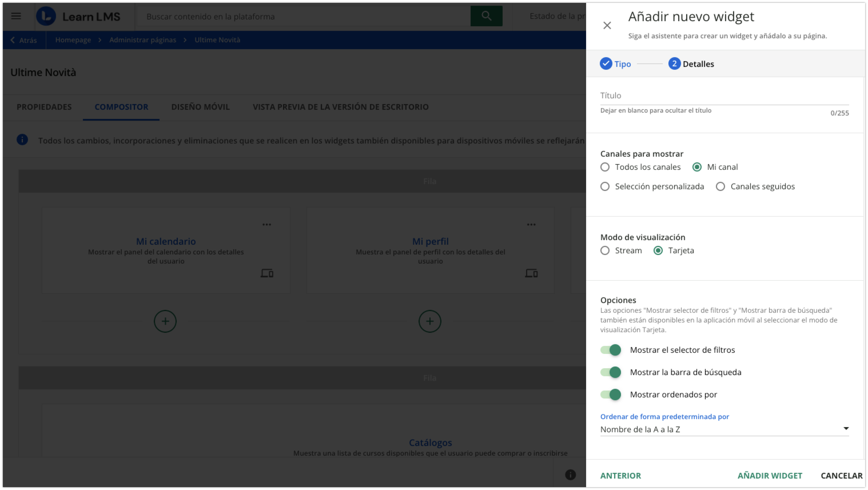868x490 pixels.
Task: Open the Mi perfil widget three-dot menu
Action: point(531,224)
